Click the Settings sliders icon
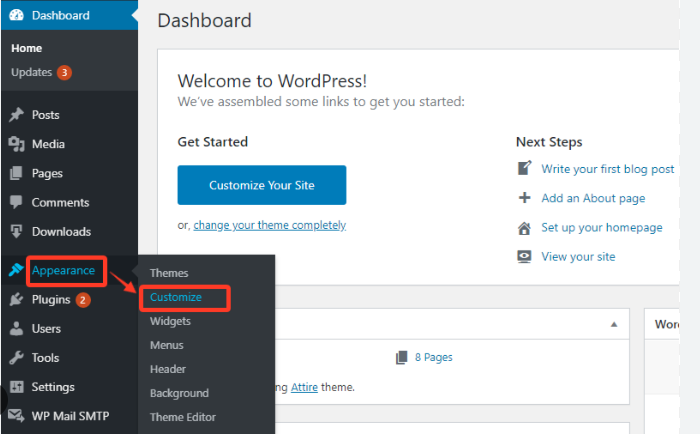This screenshot has width=700, height=438. [x=16, y=387]
